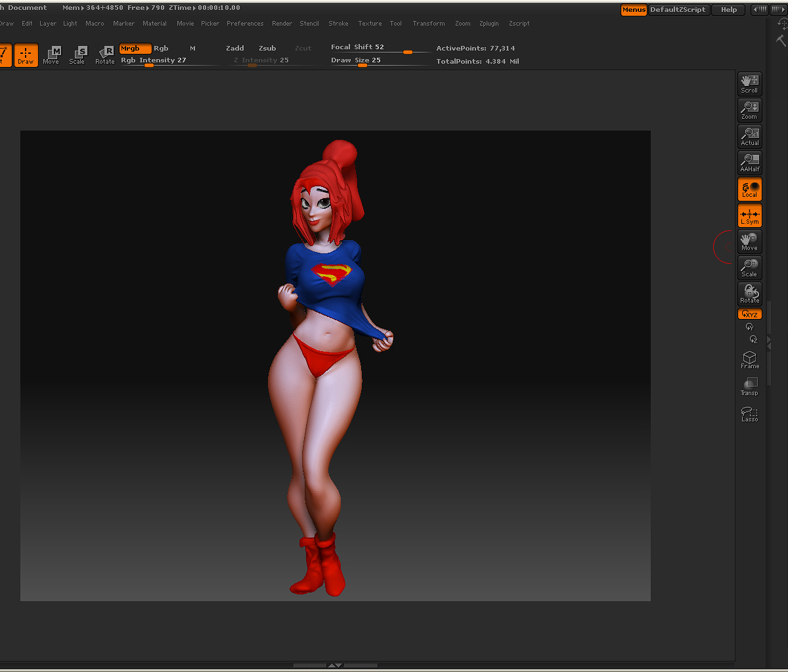Toggle the Zcut mode button
The height and width of the screenshot is (672, 788).
pos(303,49)
